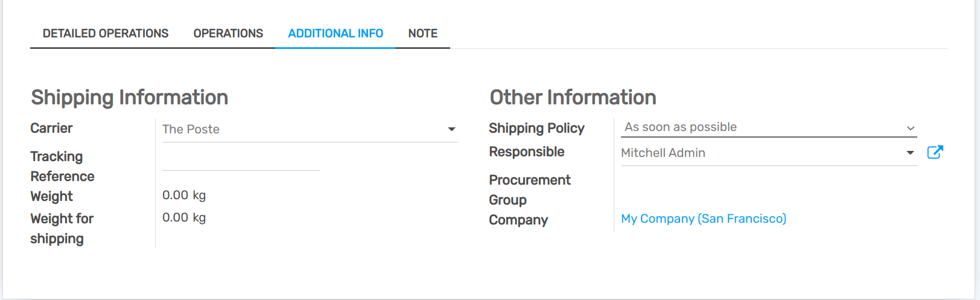
Task: Click the Procurement Group label
Action: [x=529, y=190]
